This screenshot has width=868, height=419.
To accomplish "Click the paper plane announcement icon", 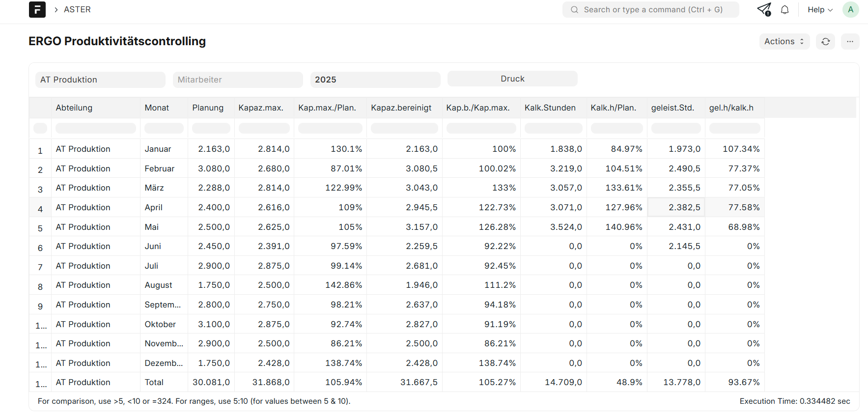I will point(764,10).
